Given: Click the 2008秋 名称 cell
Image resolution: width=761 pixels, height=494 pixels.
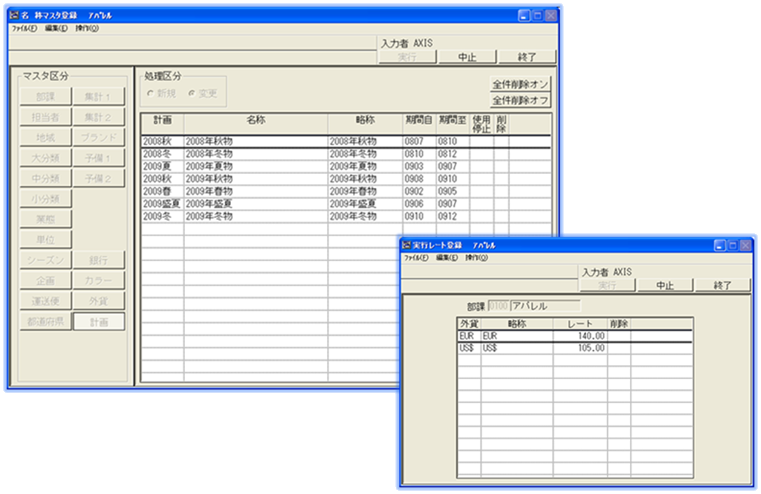Looking at the screenshot, I should [x=255, y=142].
